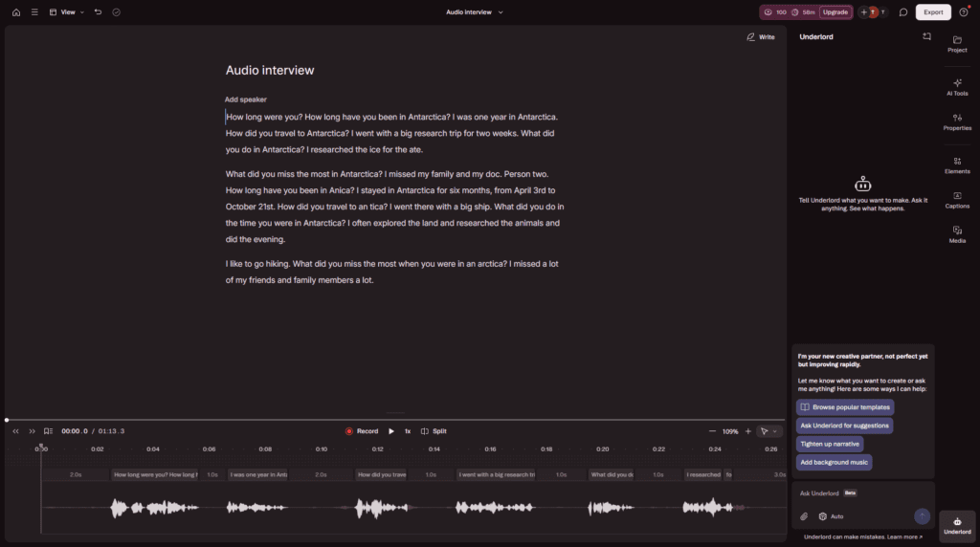Click timeline ruler at 0:10 mark

point(322,449)
